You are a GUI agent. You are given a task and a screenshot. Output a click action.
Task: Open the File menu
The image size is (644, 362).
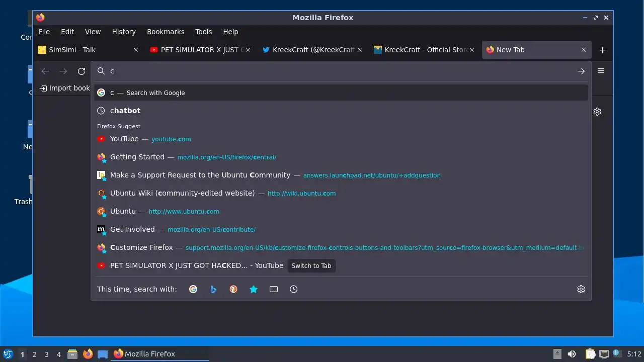coord(44,32)
